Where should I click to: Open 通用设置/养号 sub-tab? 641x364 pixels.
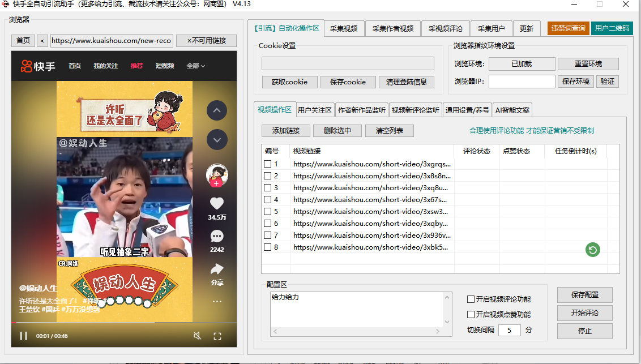[467, 110]
